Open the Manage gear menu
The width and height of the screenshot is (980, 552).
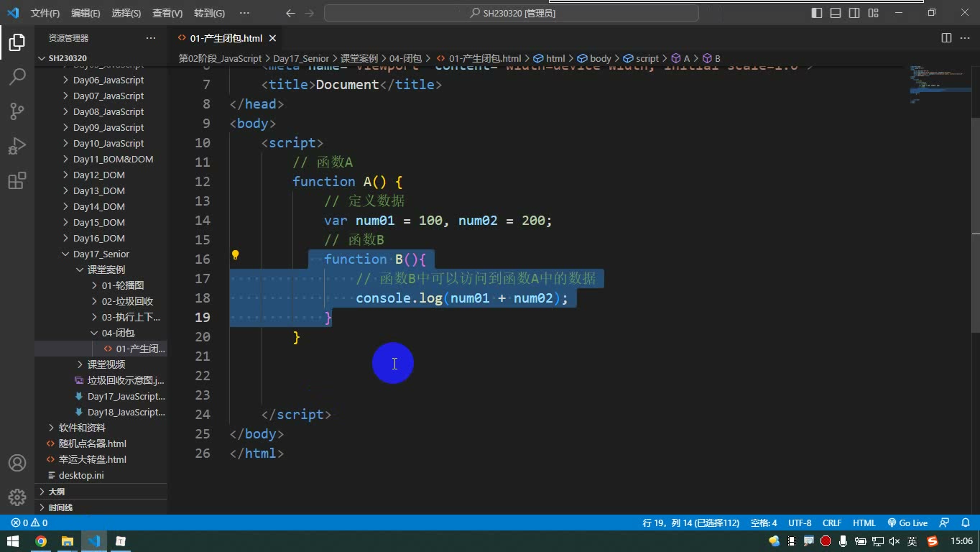pos(17,497)
